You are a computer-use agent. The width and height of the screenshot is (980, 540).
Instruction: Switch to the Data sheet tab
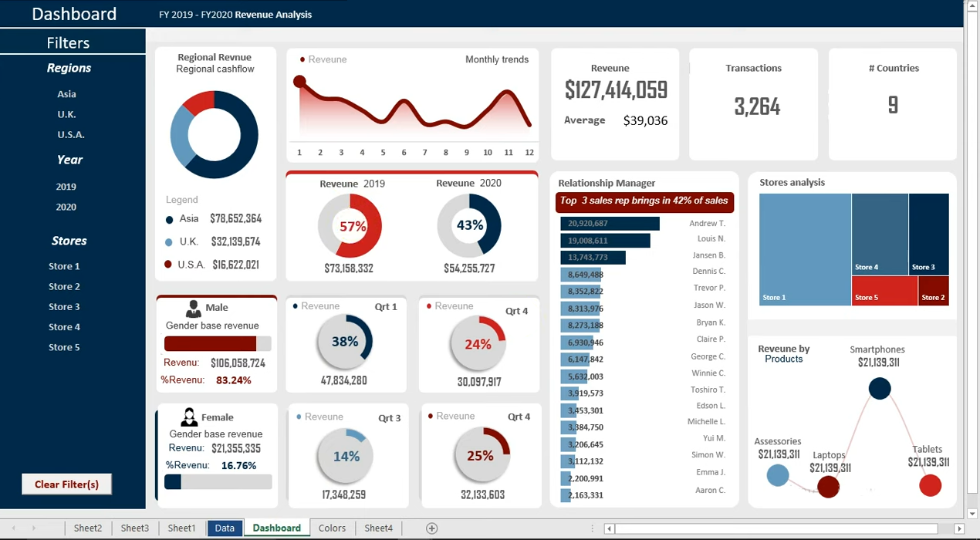coord(225,528)
